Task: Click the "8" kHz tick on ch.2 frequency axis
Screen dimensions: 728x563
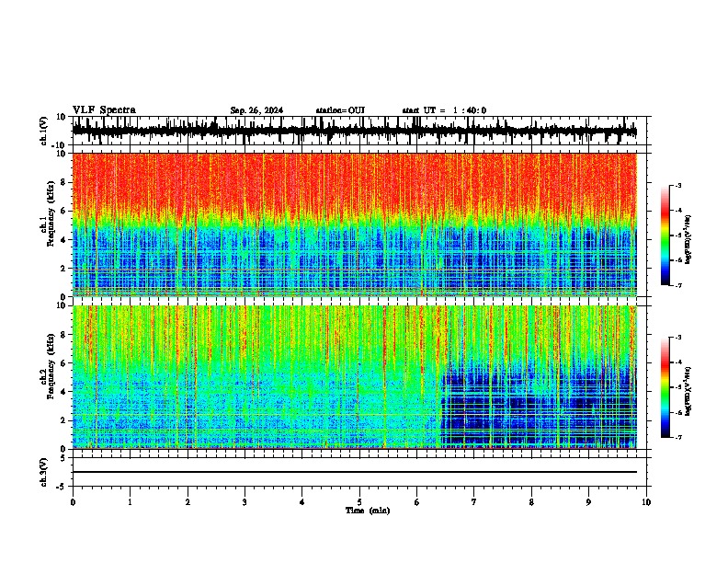Action: pos(64,335)
